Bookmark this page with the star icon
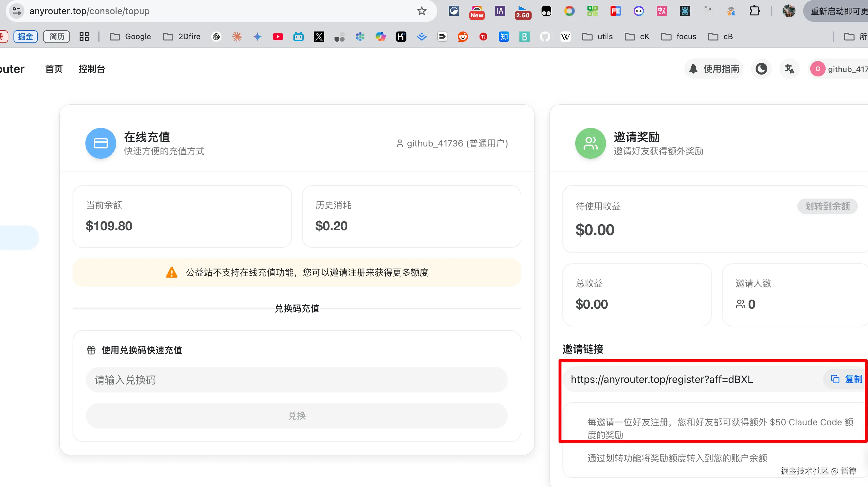The width and height of the screenshot is (868, 487). coord(421,11)
